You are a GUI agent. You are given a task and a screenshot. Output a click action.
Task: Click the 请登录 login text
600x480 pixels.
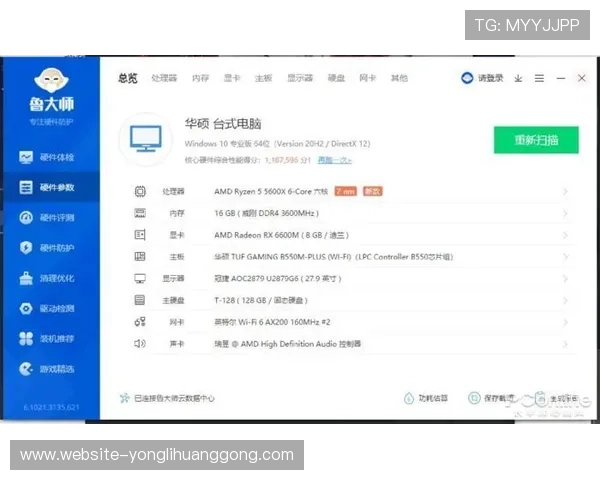(490, 78)
